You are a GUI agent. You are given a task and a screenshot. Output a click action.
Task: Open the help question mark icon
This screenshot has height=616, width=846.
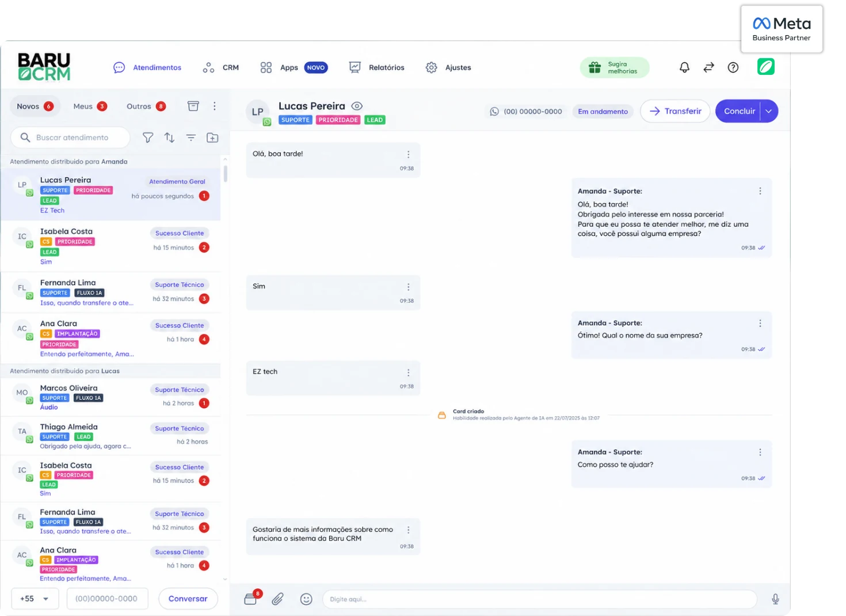(733, 67)
